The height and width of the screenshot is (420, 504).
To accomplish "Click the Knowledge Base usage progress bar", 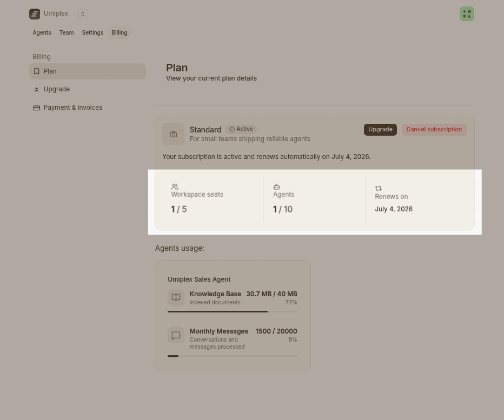I will pyautogui.click(x=233, y=311).
